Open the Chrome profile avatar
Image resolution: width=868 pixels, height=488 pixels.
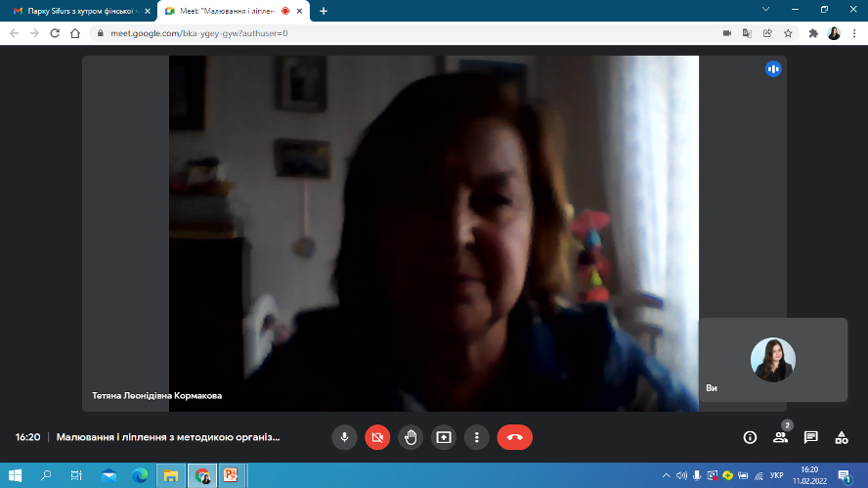pos(834,33)
